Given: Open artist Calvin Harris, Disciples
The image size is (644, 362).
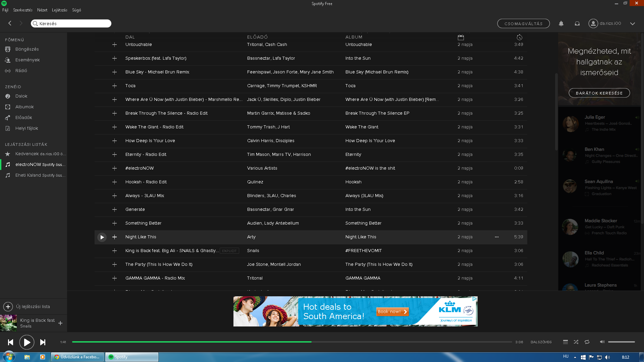Looking at the screenshot, I should [271, 141].
